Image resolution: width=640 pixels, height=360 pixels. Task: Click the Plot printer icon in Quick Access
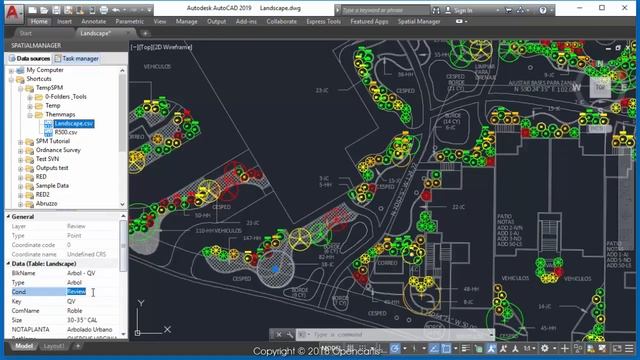104,10
